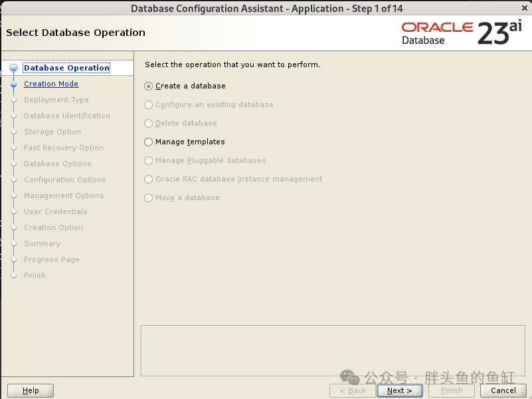Image resolution: width=532 pixels, height=399 pixels.
Task: Close the Database Configuration Assistant window
Action: pyautogui.click(x=525, y=8)
